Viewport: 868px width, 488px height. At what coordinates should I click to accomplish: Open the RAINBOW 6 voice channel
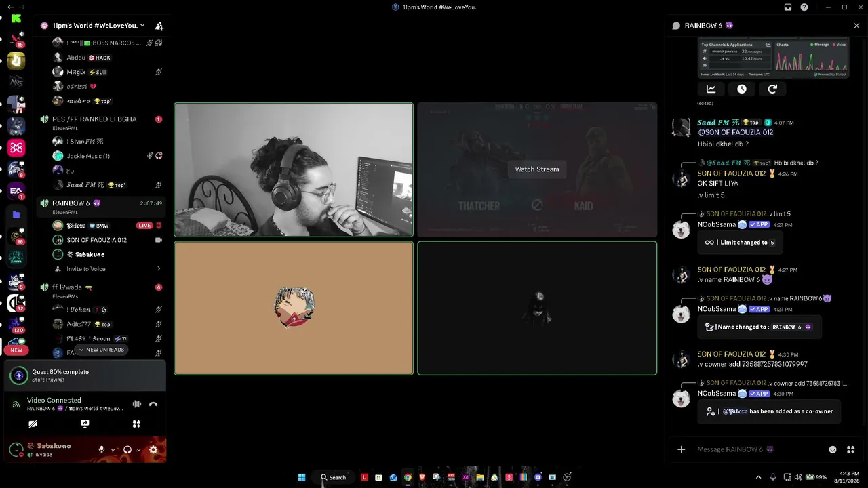100,207
